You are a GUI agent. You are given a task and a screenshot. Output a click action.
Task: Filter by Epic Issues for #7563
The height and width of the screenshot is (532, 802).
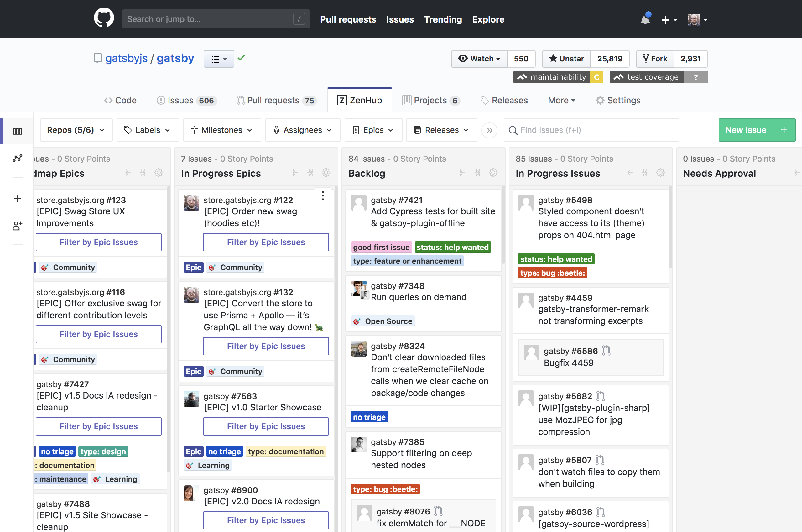(266, 426)
